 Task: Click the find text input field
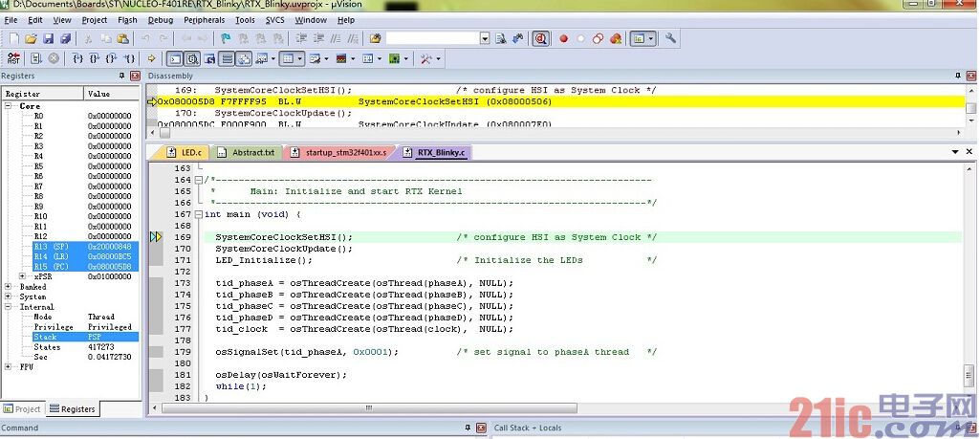432,39
